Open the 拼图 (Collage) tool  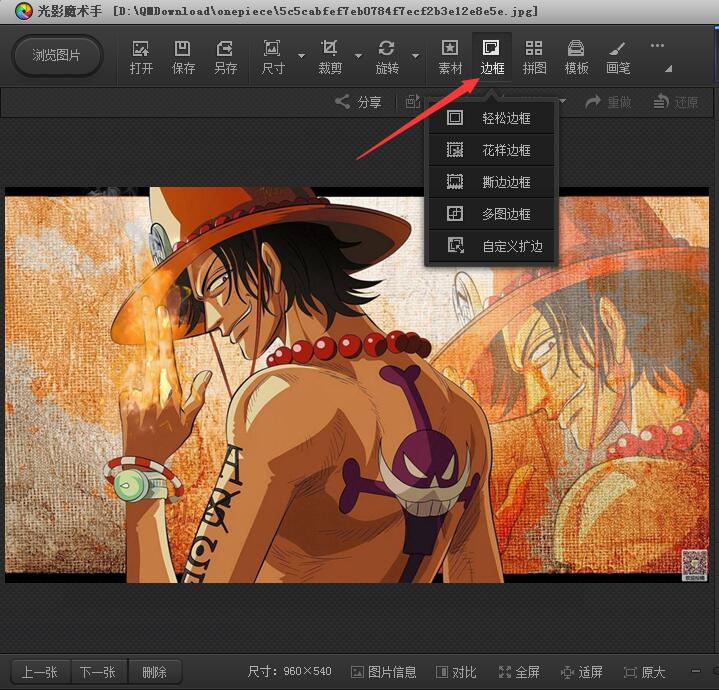coord(534,56)
